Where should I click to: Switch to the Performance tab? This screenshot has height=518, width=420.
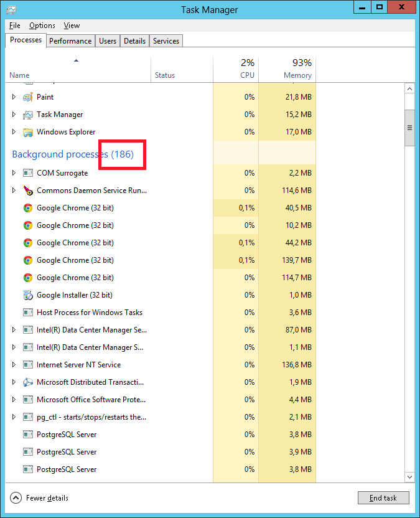click(x=70, y=41)
